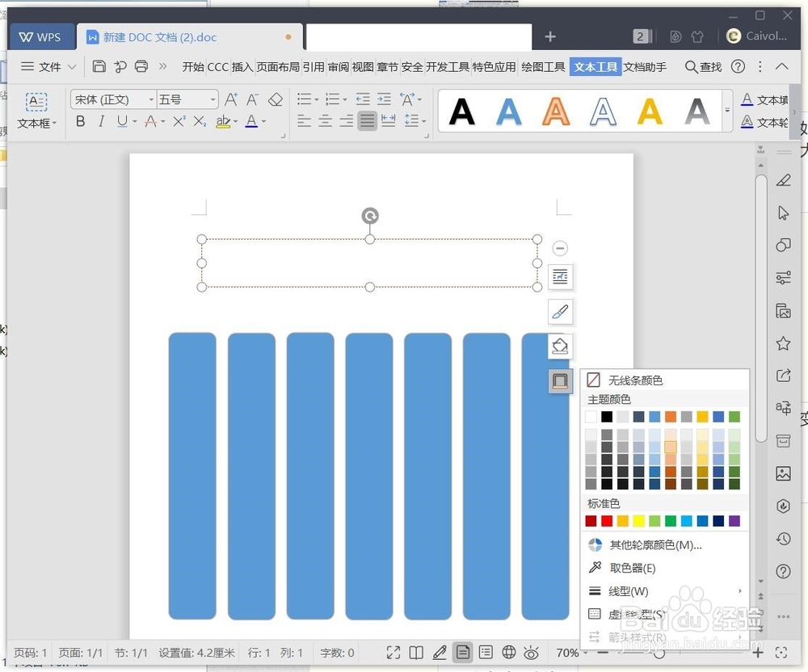Click the shape outline icon beside text box
This screenshot has height=672, width=808.
click(x=560, y=381)
